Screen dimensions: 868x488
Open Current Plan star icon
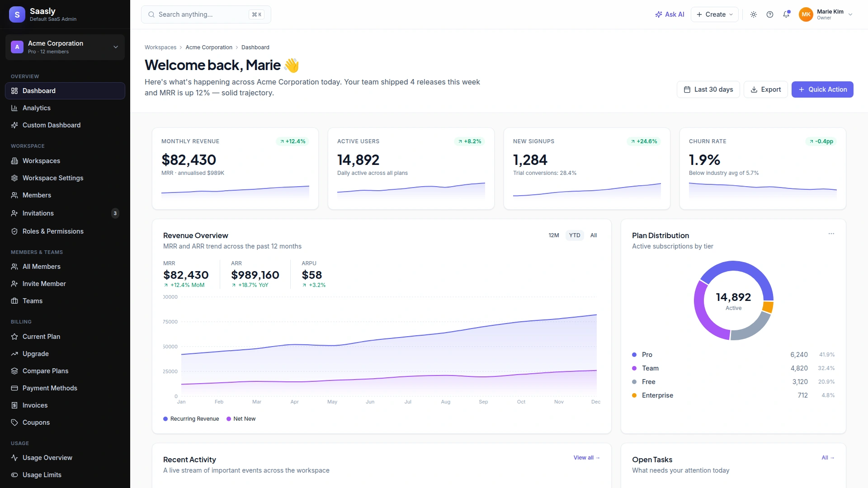tap(14, 337)
